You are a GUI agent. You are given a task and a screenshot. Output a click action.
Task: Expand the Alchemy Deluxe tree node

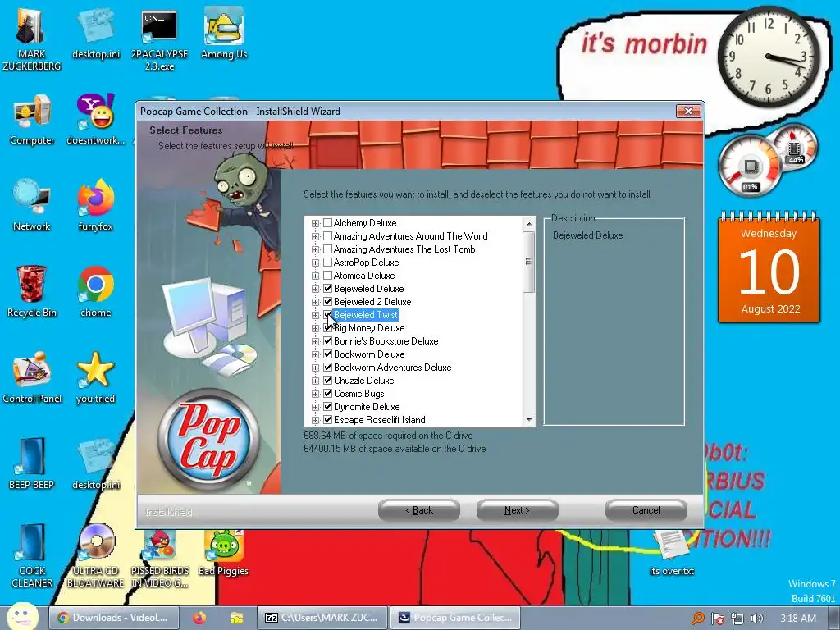(x=316, y=223)
